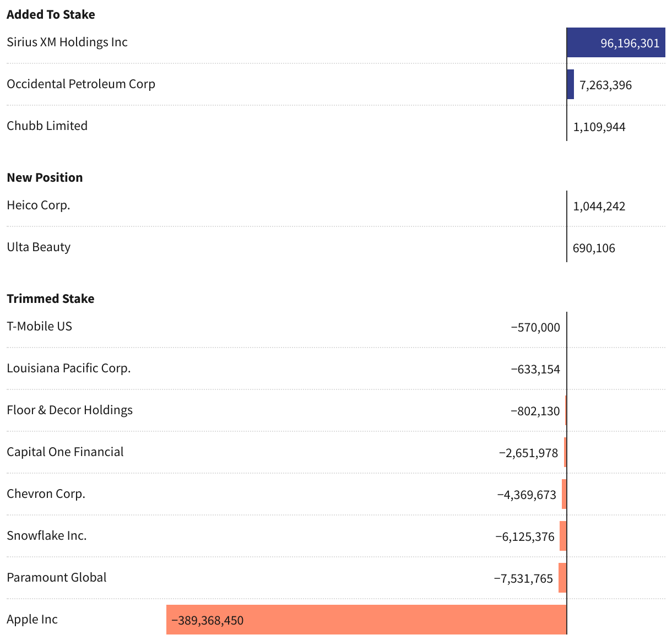
Task: Select the Floor & Decor Holdings label
Action: pyautogui.click(x=70, y=410)
